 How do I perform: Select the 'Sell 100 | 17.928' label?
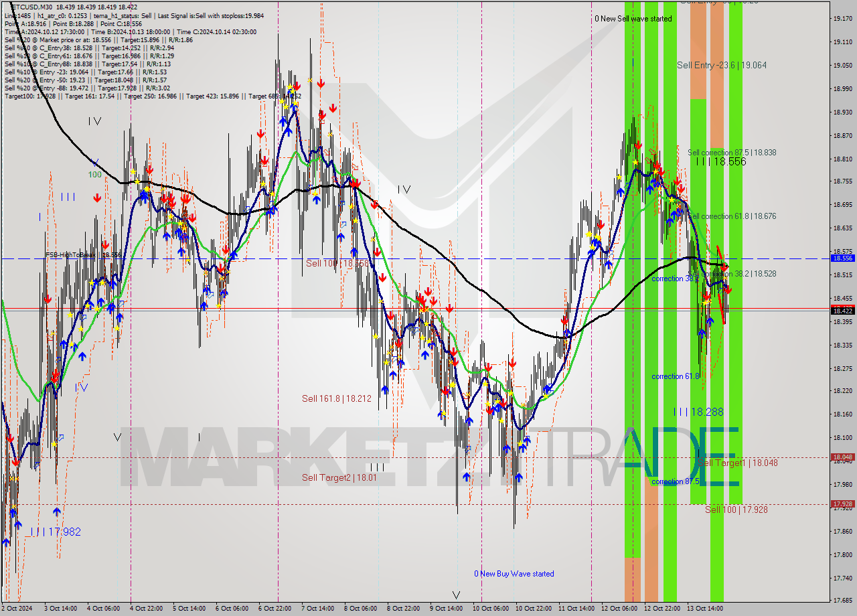point(736,510)
